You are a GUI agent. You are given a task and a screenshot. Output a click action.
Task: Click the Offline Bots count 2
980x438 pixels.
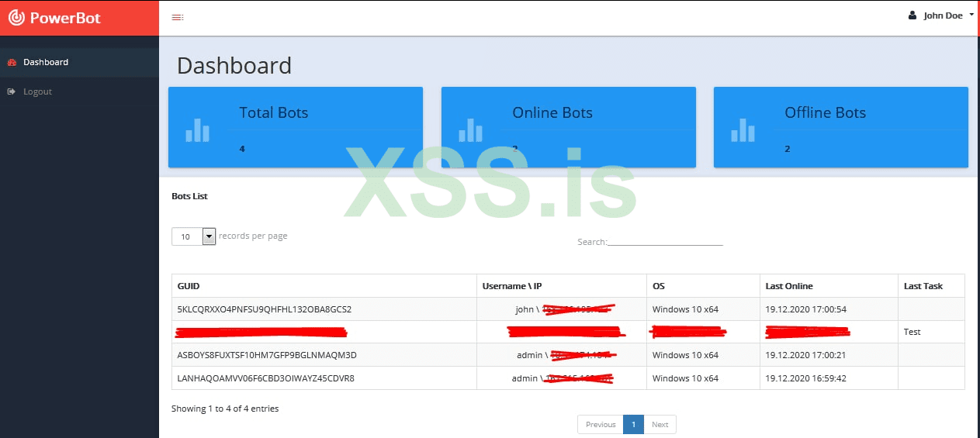pos(788,149)
